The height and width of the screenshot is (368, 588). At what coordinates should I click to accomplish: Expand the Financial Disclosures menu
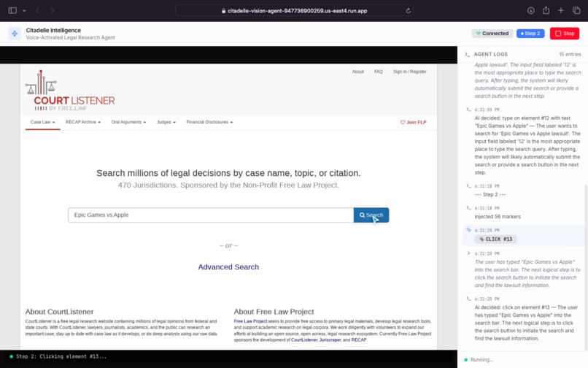pos(209,122)
